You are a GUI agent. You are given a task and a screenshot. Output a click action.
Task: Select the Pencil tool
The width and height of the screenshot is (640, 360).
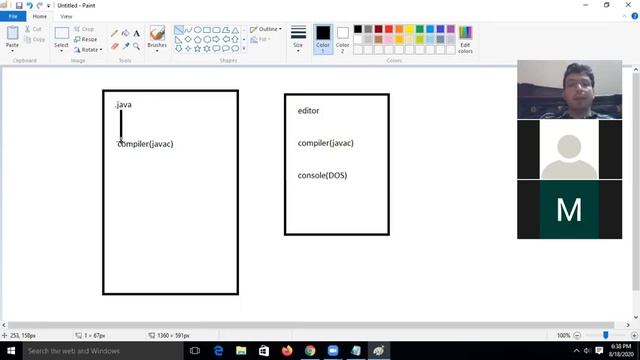point(115,33)
